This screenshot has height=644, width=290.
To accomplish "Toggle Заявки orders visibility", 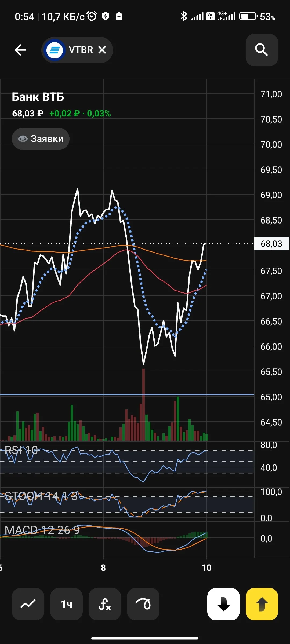I will pos(41,139).
